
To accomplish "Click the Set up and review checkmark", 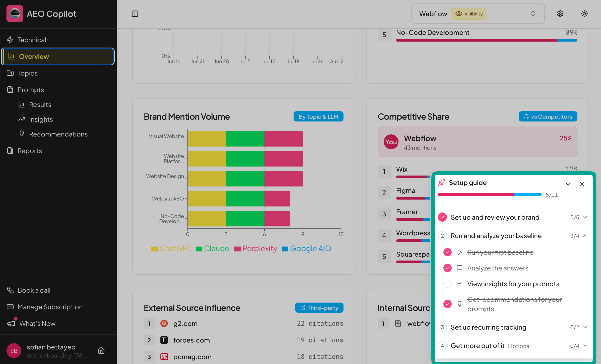I will point(442,217).
